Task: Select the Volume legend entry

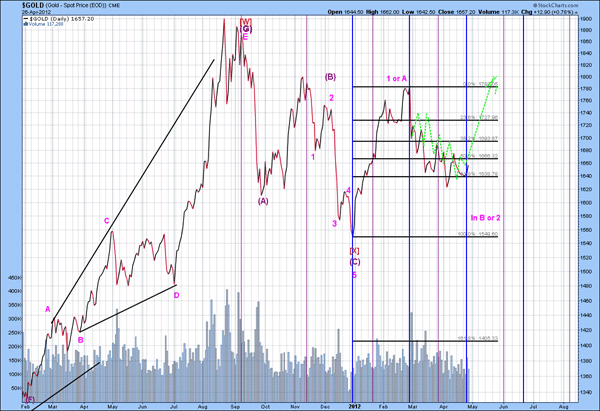Action: tap(43, 24)
